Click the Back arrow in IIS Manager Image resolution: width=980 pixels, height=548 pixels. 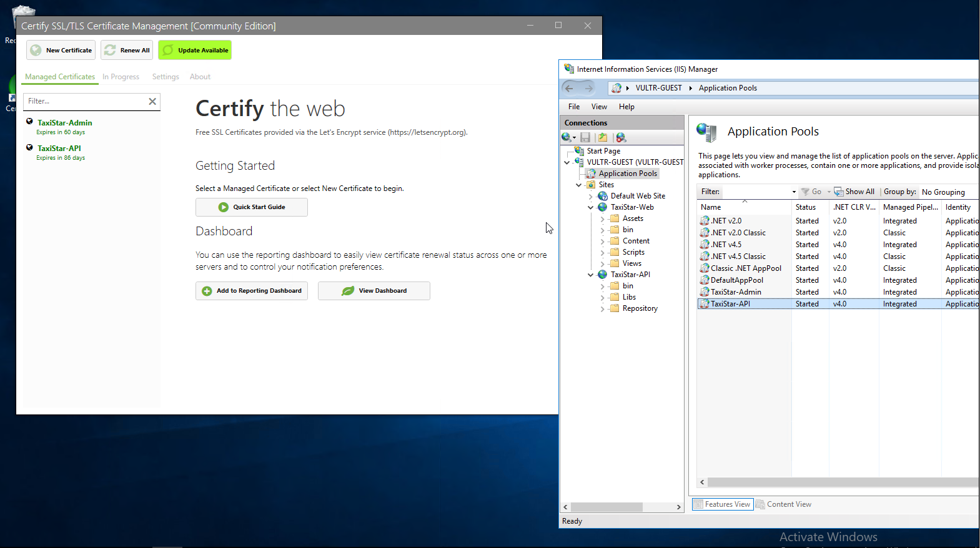(569, 88)
